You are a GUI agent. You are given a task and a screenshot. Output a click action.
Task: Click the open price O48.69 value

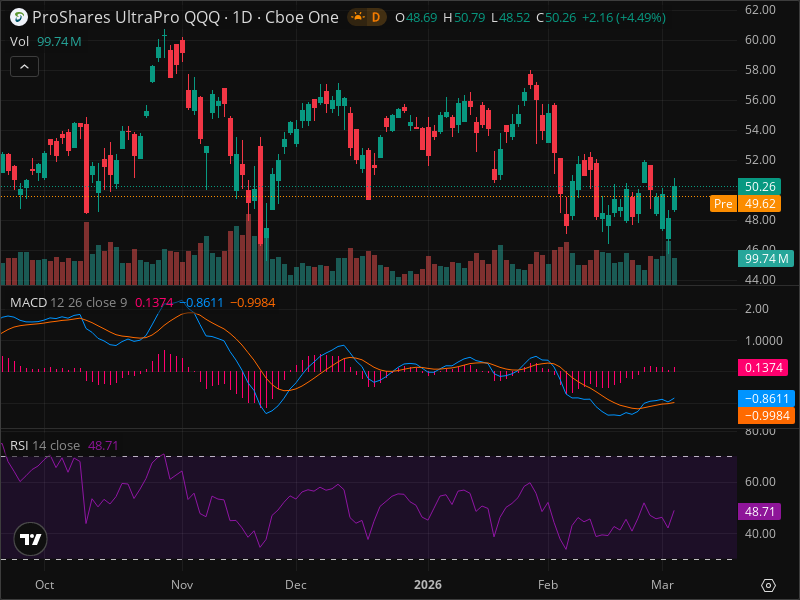pos(416,18)
